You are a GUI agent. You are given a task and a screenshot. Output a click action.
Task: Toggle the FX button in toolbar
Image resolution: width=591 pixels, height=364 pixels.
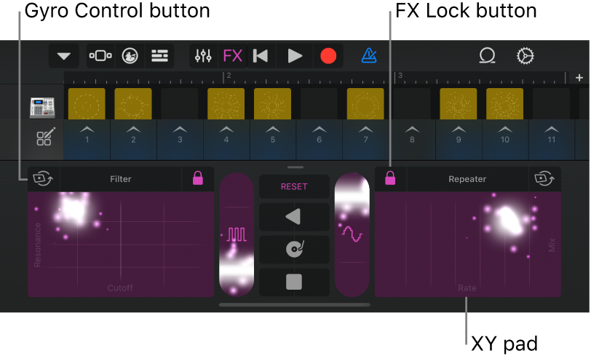[x=232, y=56]
